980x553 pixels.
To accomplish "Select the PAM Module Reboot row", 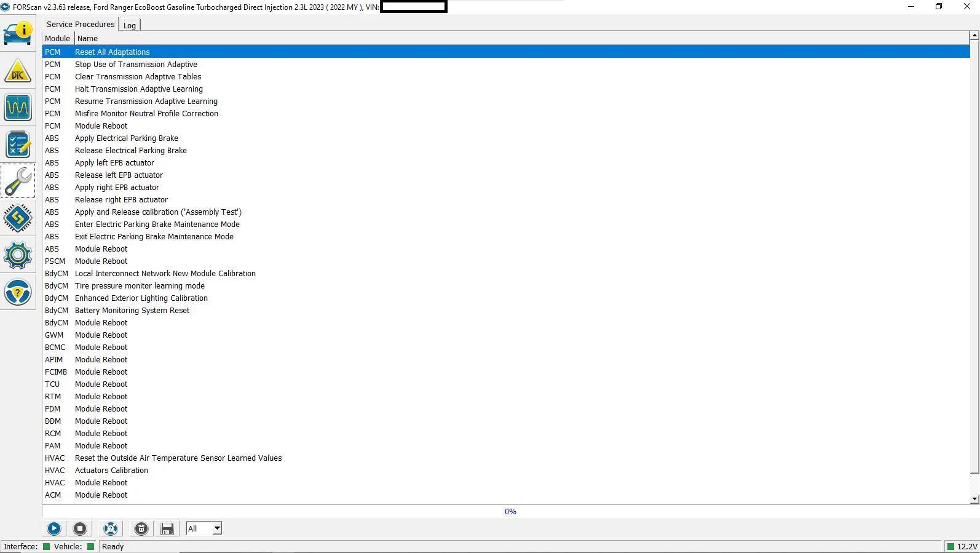I will point(506,445).
